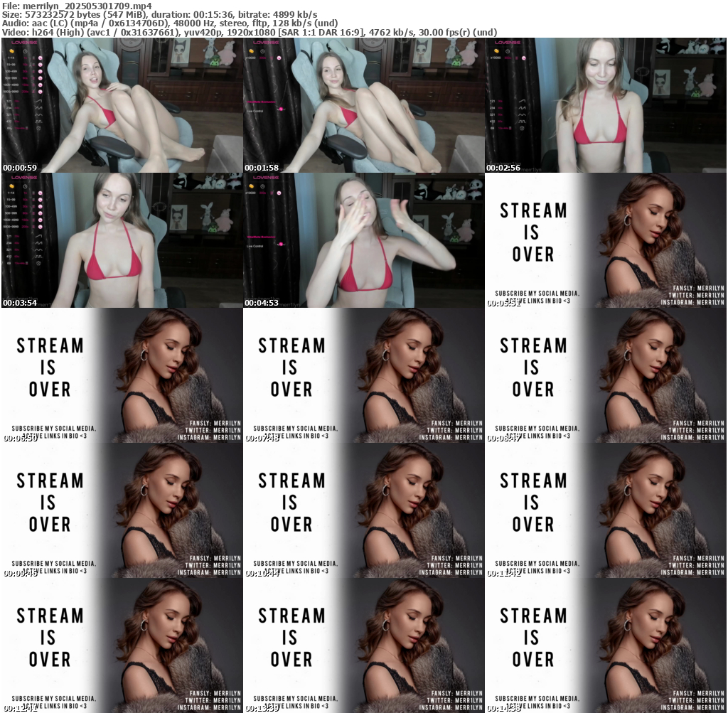Click Live Control text in the 00:04:53 frame
The height and width of the screenshot is (713, 728).
click(x=255, y=247)
